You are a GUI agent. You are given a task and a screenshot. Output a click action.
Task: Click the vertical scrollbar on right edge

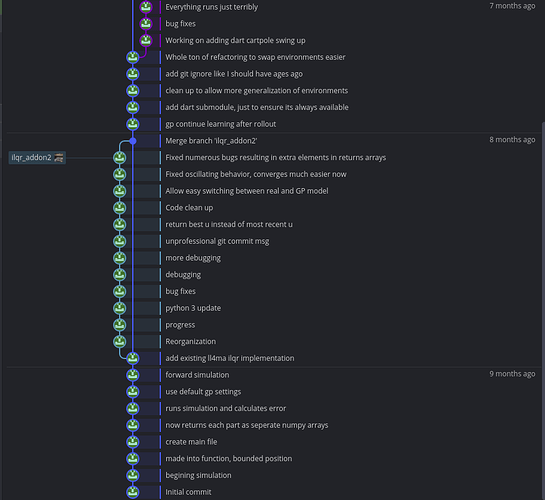[x=543, y=311]
